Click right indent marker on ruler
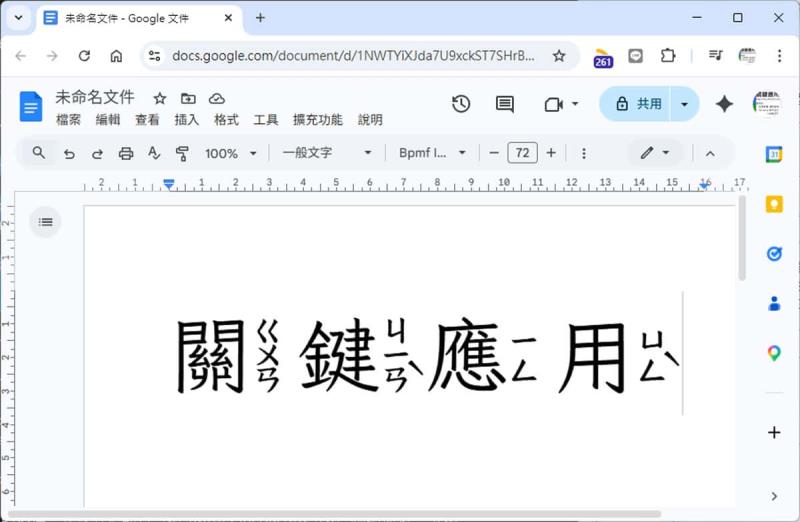800x522 pixels. tap(705, 186)
